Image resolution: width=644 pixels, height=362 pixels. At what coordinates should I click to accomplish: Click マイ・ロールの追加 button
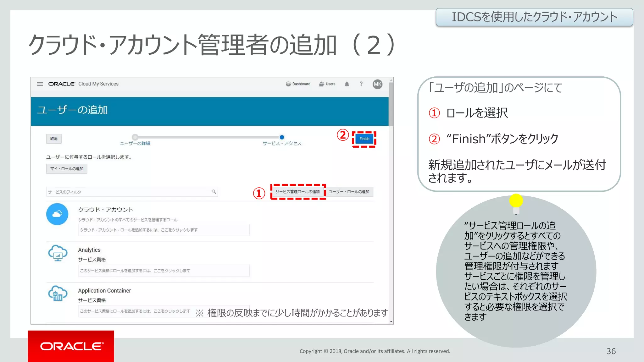67,169
